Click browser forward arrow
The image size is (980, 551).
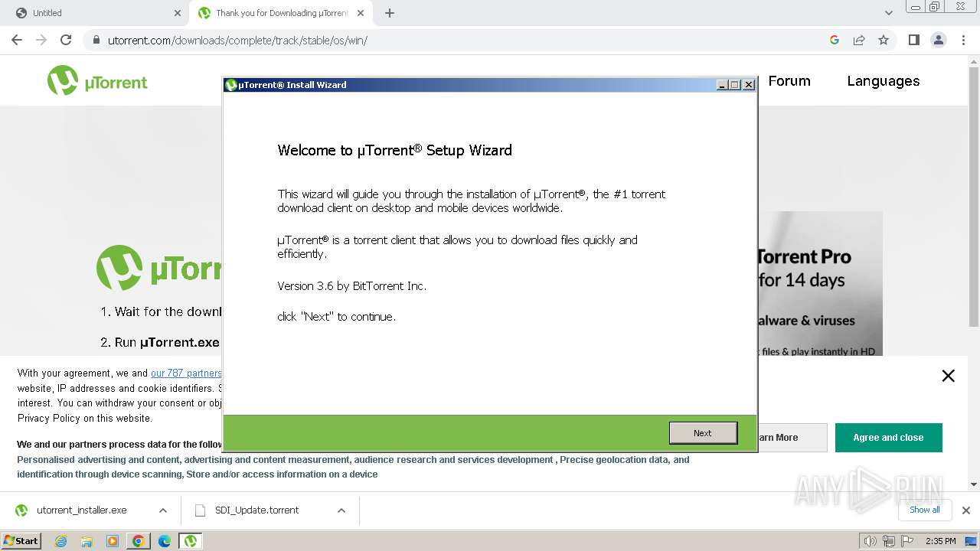41,40
